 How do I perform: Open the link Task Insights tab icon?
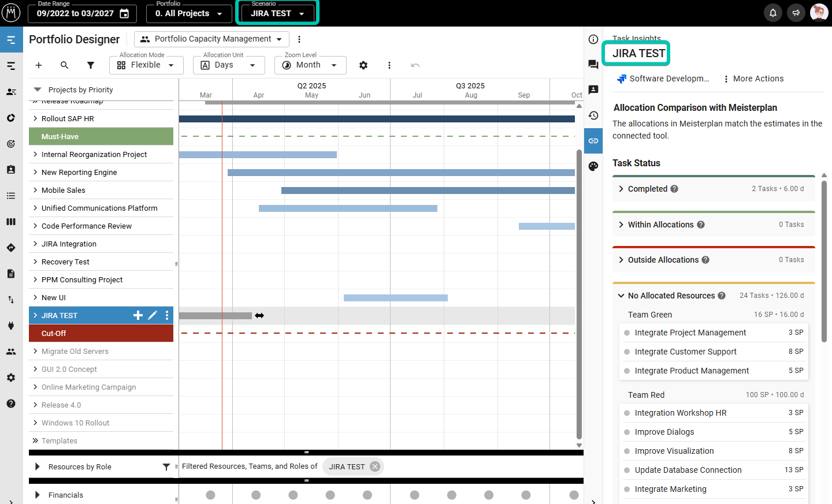point(593,141)
